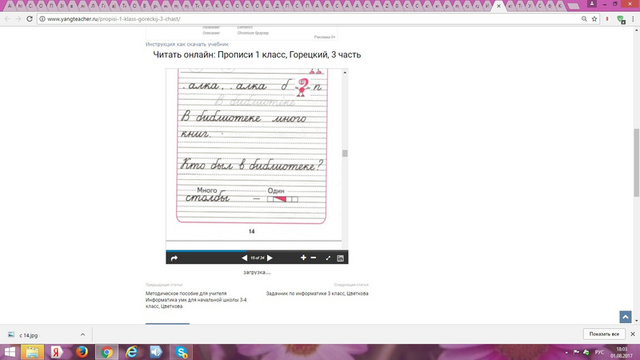The width and height of the screenshot is (640, 360).
Task: Go to next page in viewer
Action: 270,258
